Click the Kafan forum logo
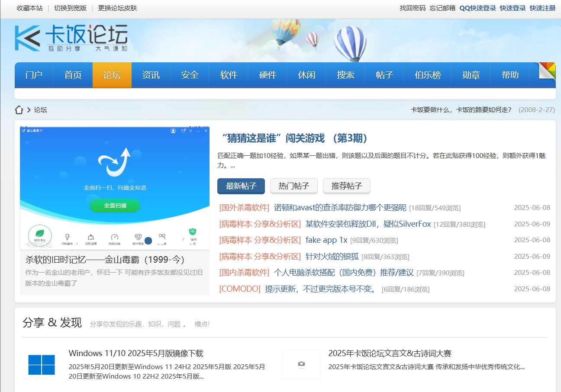Screen dimensions: 561x392 coord(71,39)
